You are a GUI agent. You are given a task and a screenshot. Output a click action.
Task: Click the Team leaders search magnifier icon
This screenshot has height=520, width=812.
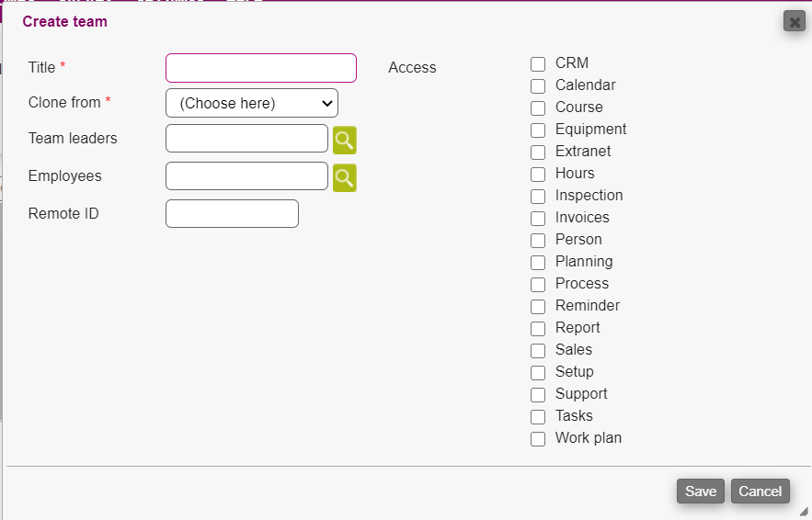[x=344, y=140]
